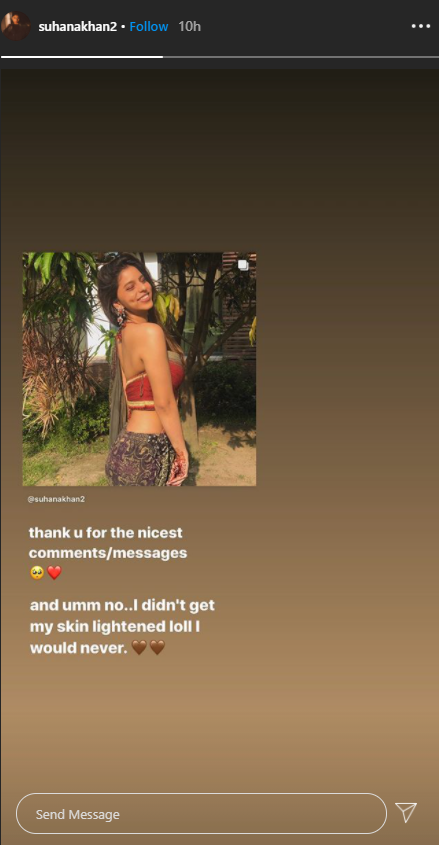Click the pleading face emoji
Image resolution: width=439 pixels, height=845 pixels.
(37, 573)
